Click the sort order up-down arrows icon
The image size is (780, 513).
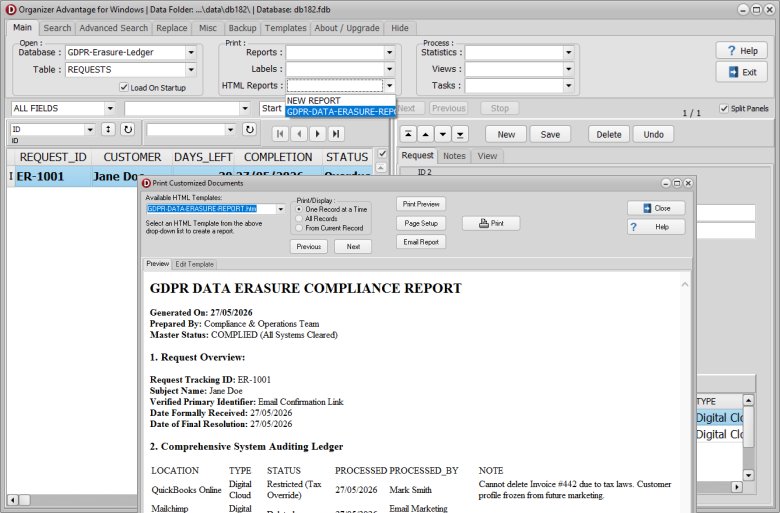click(108, 129)
